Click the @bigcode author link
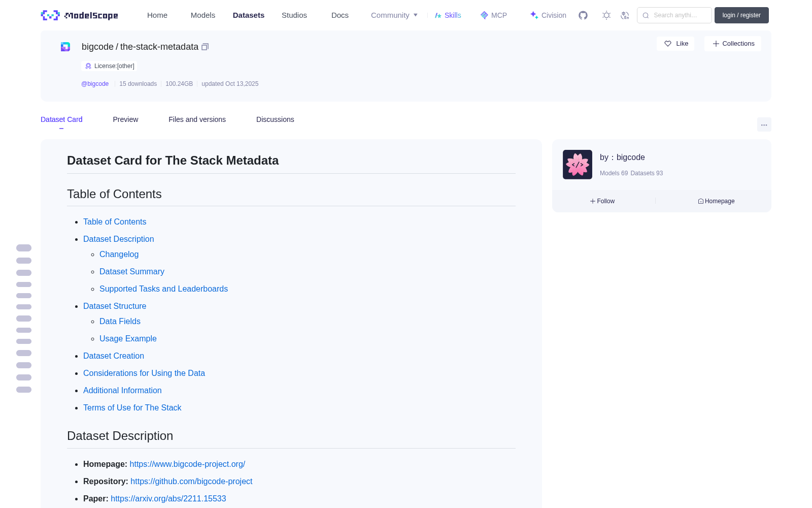The width and height of the screenshot is (812, 508). click(x=95, y=84)
